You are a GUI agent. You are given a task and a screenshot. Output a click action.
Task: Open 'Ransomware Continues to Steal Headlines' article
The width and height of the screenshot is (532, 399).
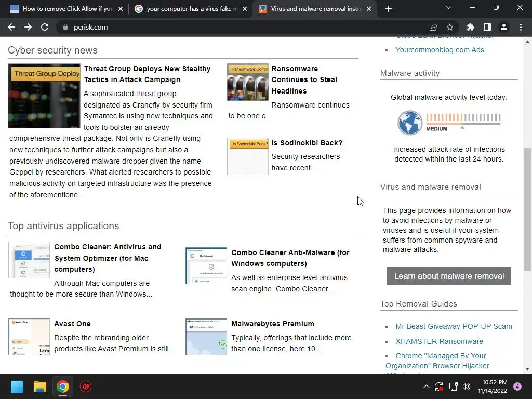(304, 79)
